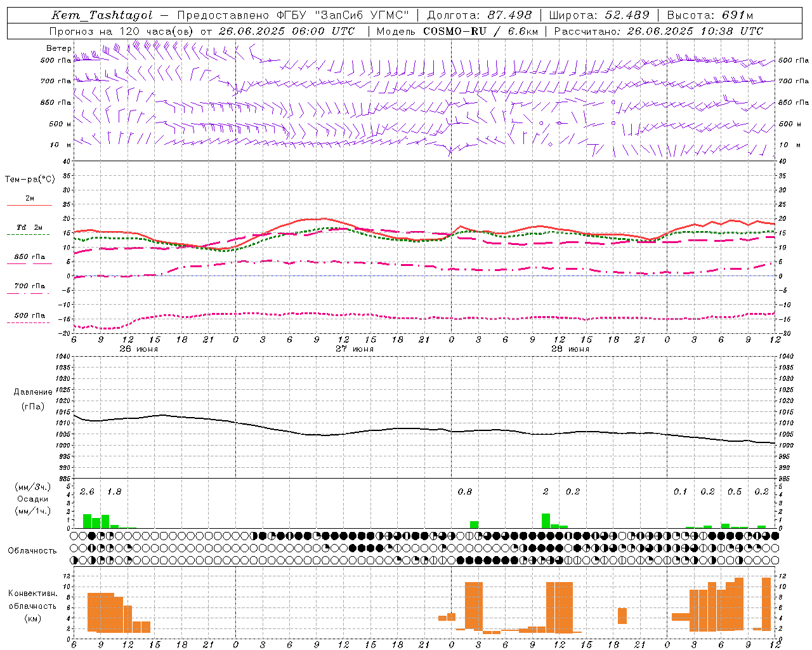Click the solid red 2м legend line sample
Image resolution: width=812 pixels, height=650 pixels.
pyautogui.click(x=29, y=206)
